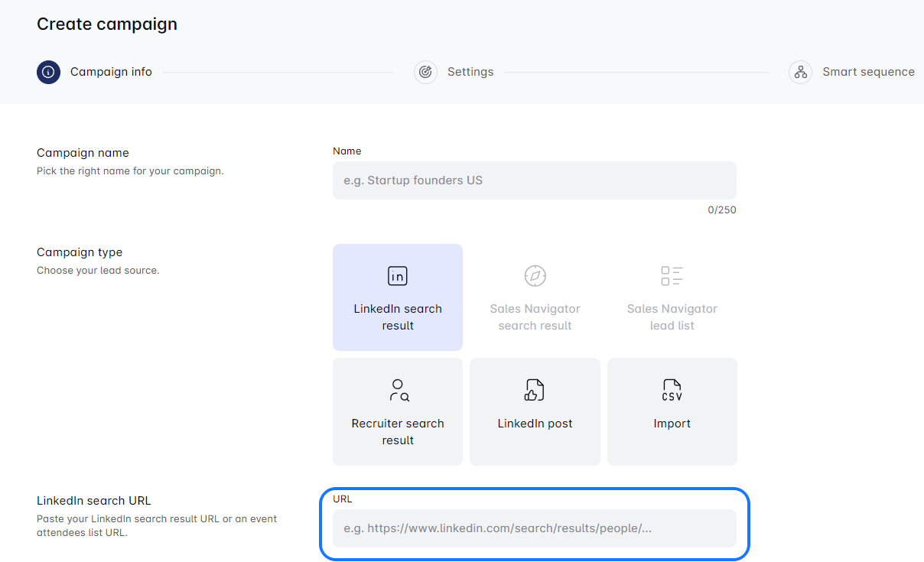The width and height of the screenshot is (924, 562).
Task: Switch to the Settings step label
Action: click(470, 72)
